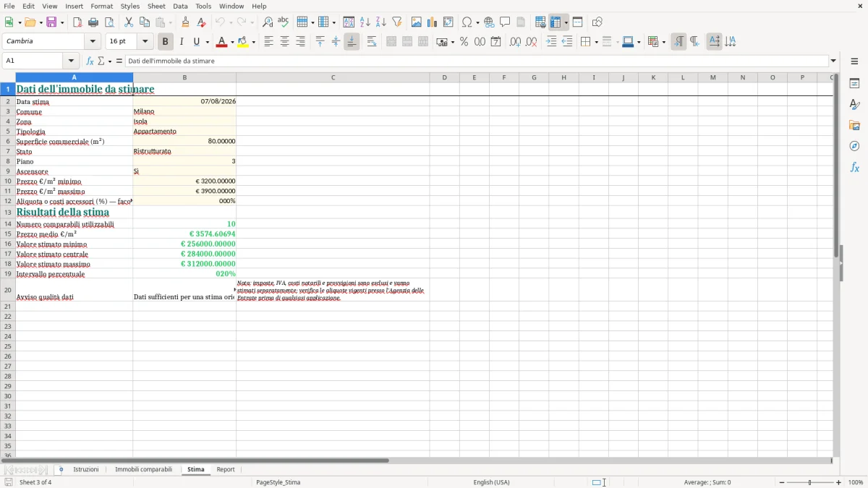
Task: Click the Export as PDF icon
Action: 77,22
